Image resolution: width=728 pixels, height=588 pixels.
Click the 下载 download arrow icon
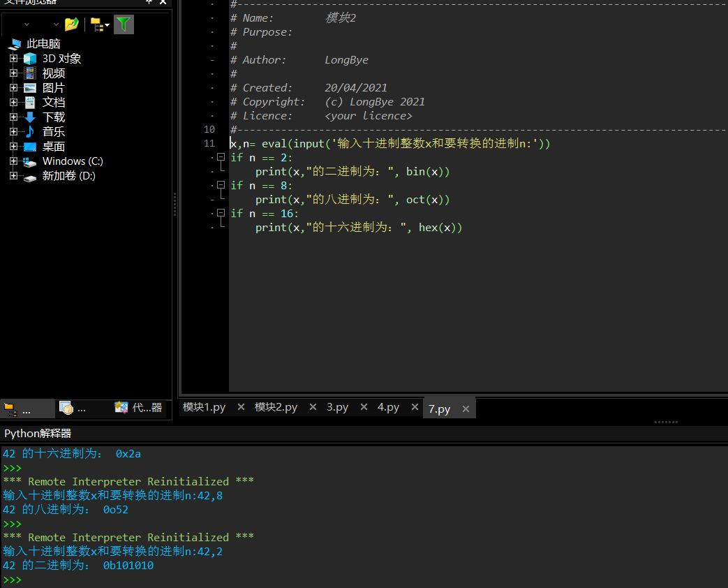click(30, 117)
